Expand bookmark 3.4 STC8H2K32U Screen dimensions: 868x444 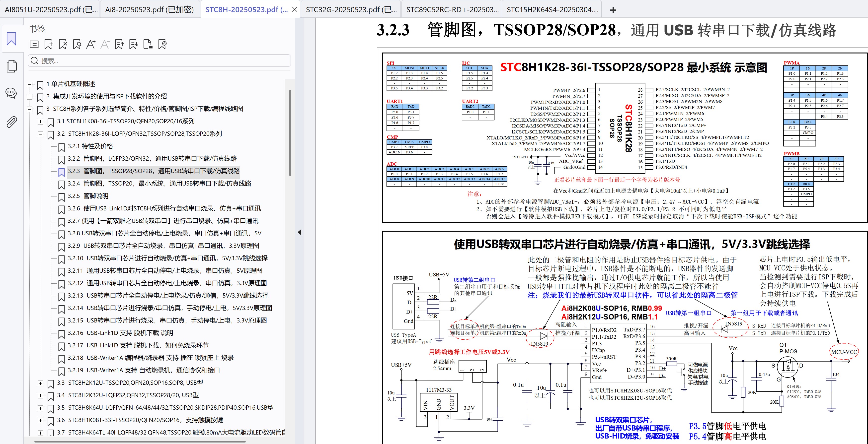pos(40,395)
